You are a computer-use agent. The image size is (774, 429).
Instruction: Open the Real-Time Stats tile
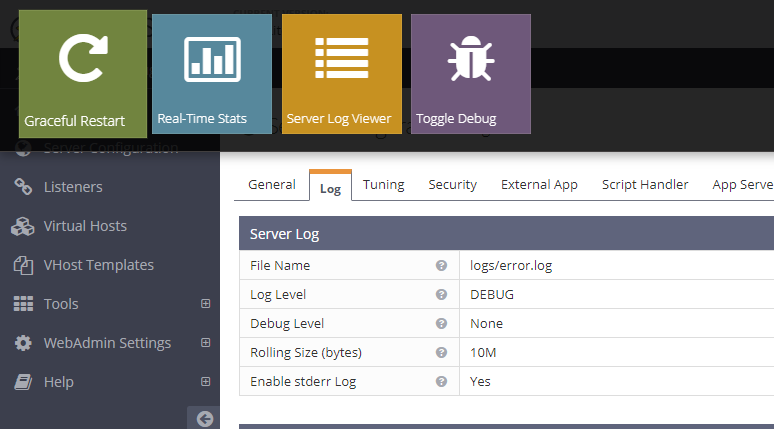212,74
